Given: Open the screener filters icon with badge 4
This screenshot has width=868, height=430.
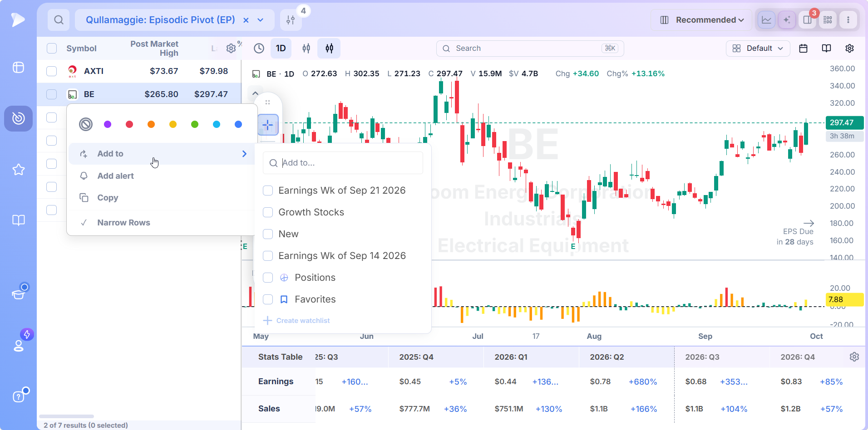Looking at the screenshot, I should click(291, 20).
